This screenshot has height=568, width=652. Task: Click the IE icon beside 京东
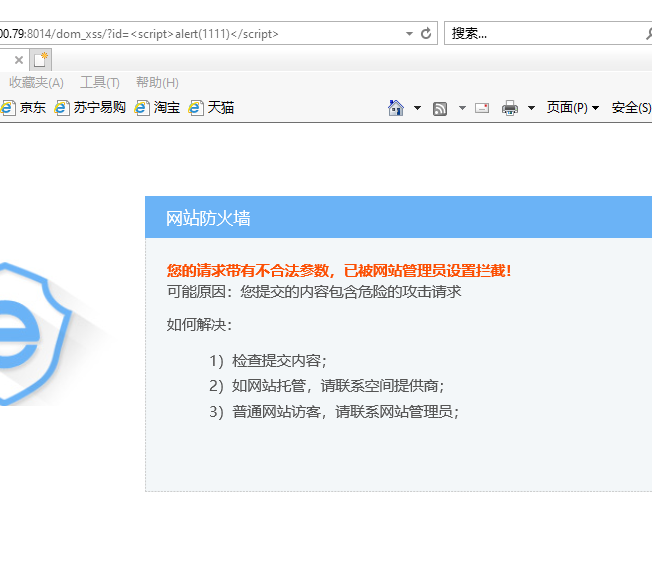click(x=8, y=108)
